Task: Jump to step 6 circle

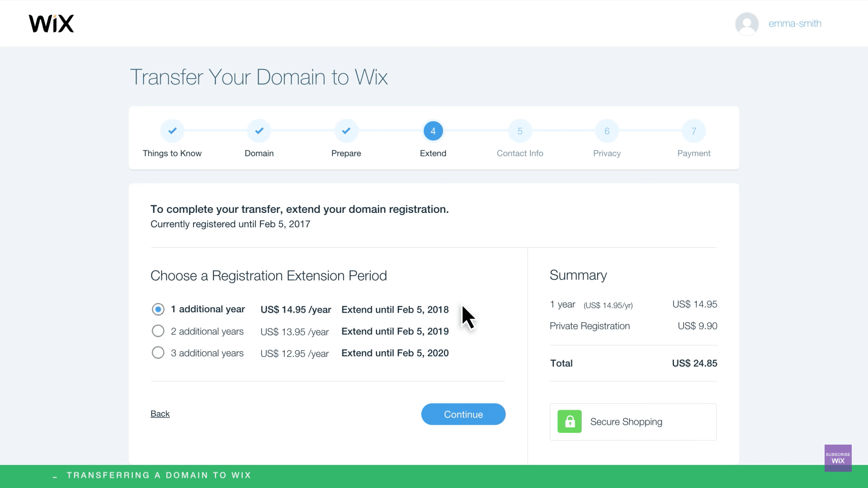Action: point(607,131)
